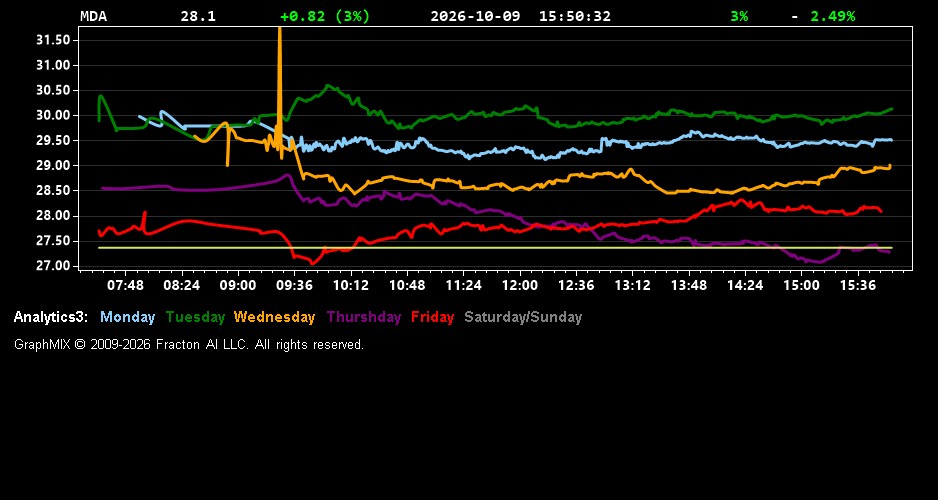Click the GraphMIX copyright notice
938x500 pixels.
tap(189, 344)
